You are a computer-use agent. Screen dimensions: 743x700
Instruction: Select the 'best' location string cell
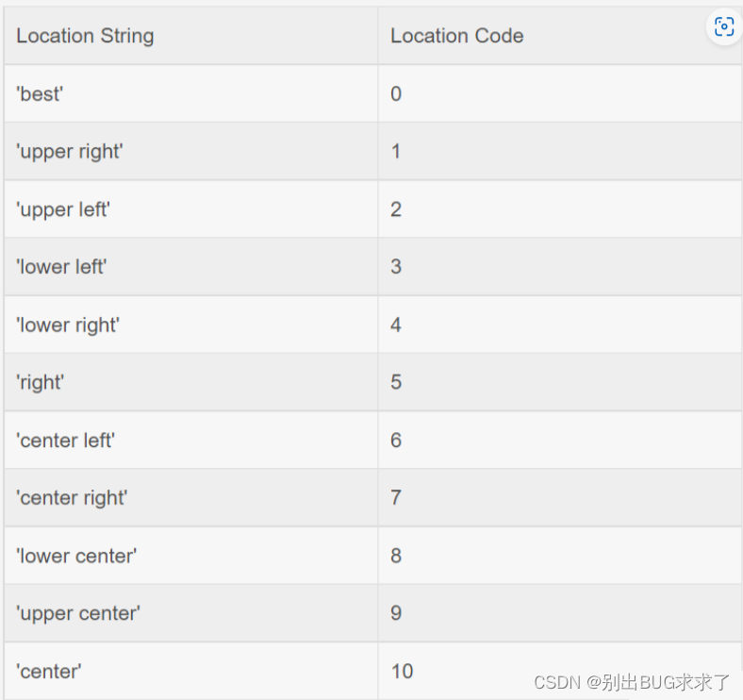191,93
